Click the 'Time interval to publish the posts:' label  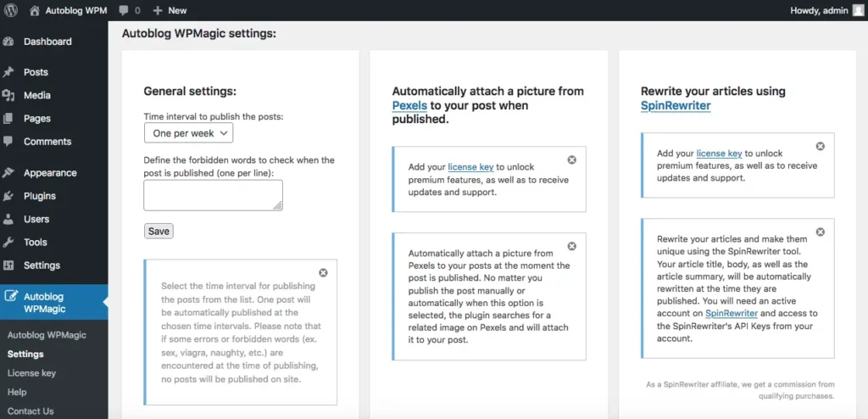point(214,117)
